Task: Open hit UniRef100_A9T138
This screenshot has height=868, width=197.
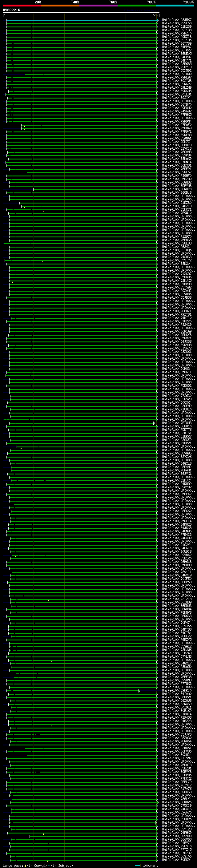Action: (176, 30)
